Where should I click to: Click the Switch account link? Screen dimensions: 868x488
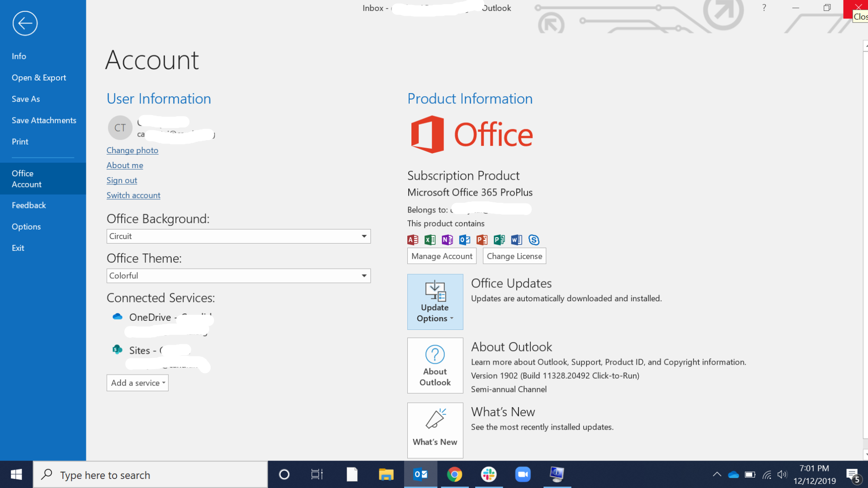point(133,195)
